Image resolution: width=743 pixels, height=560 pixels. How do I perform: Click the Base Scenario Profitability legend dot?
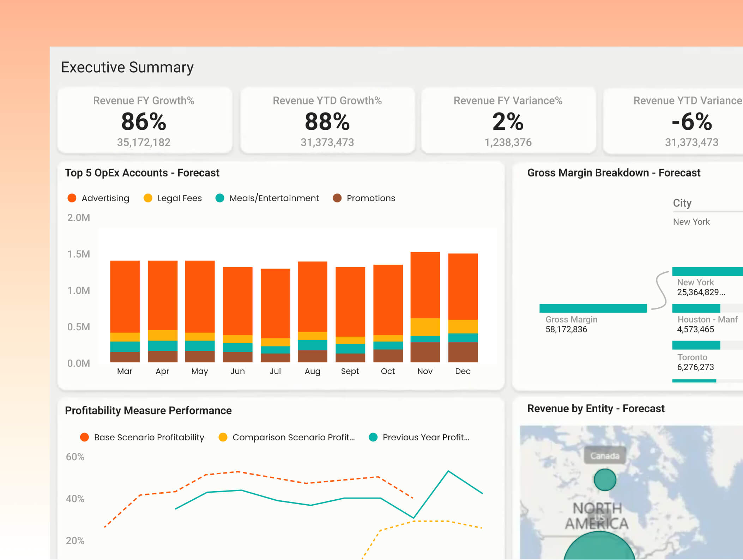[84, 437]
